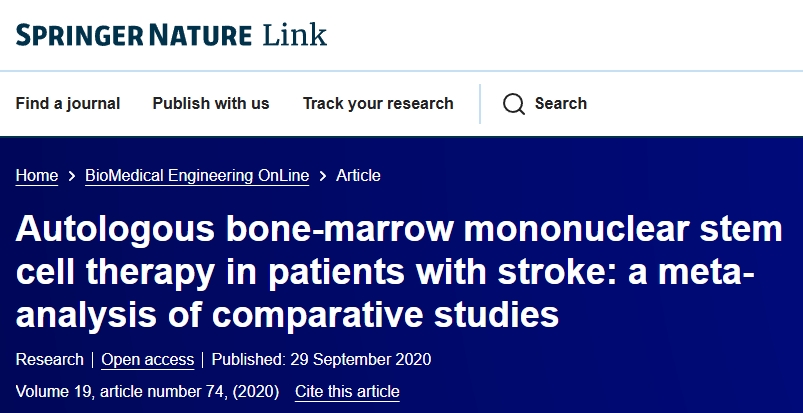Click the word Link in the logo

coord(294,36)
